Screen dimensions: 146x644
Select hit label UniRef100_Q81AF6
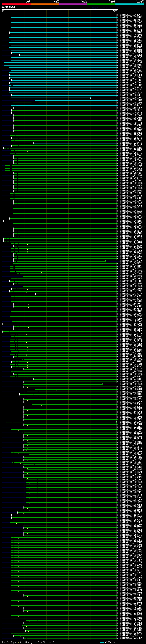click(131, 540)
